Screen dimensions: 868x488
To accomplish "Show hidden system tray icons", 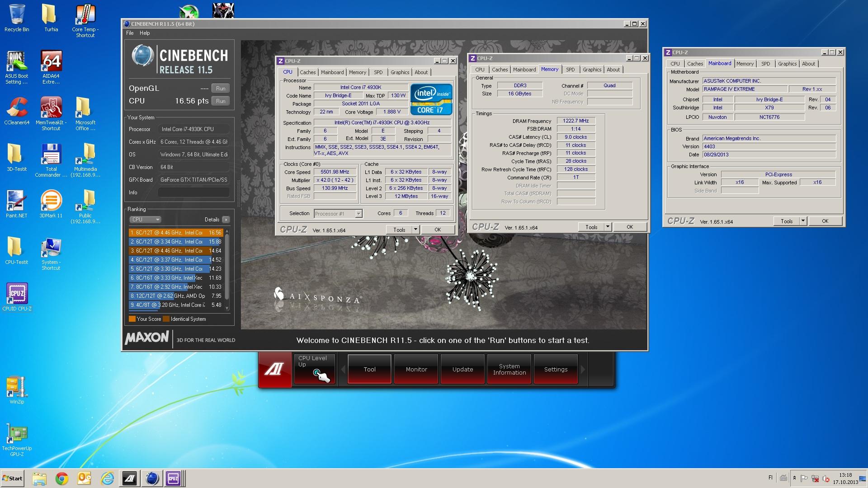I will coord(795,478).
